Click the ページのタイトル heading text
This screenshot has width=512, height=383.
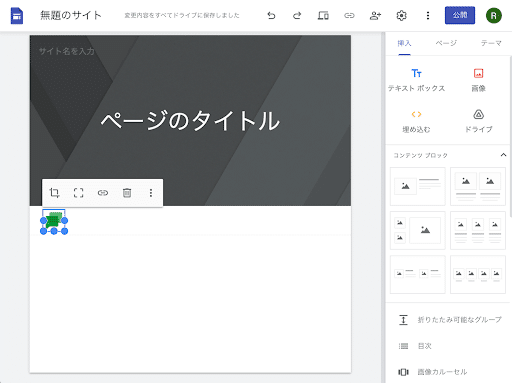coord(190,121)
